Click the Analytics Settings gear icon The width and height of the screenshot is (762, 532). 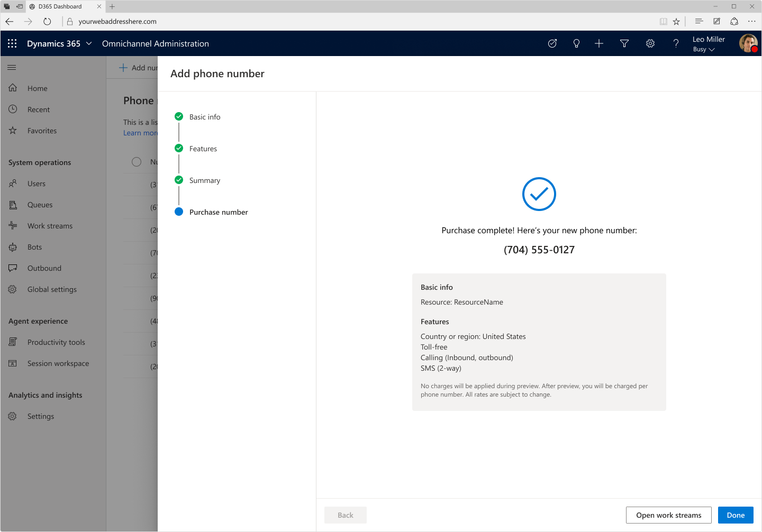13,416
